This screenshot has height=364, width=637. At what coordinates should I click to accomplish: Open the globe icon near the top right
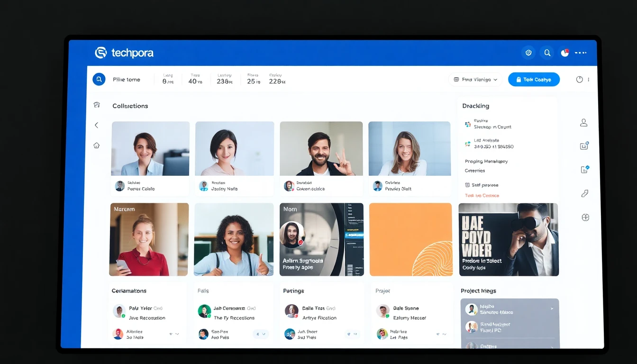(528, 53)
